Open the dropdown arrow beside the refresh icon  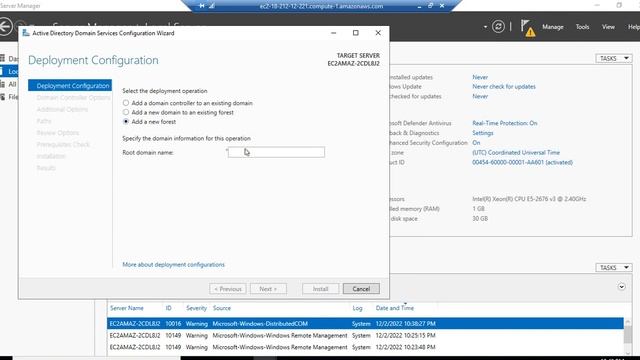point(485,27)
